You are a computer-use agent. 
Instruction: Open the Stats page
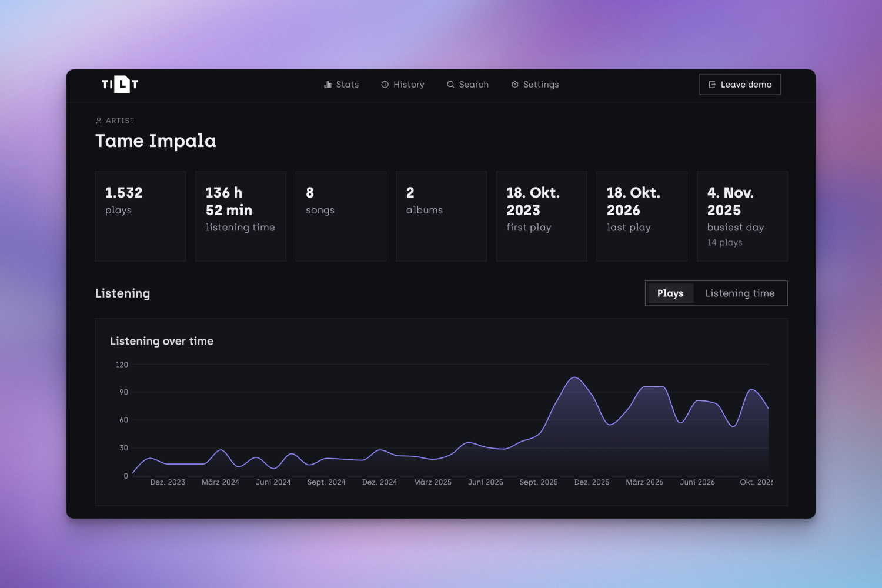coord(342,85)
